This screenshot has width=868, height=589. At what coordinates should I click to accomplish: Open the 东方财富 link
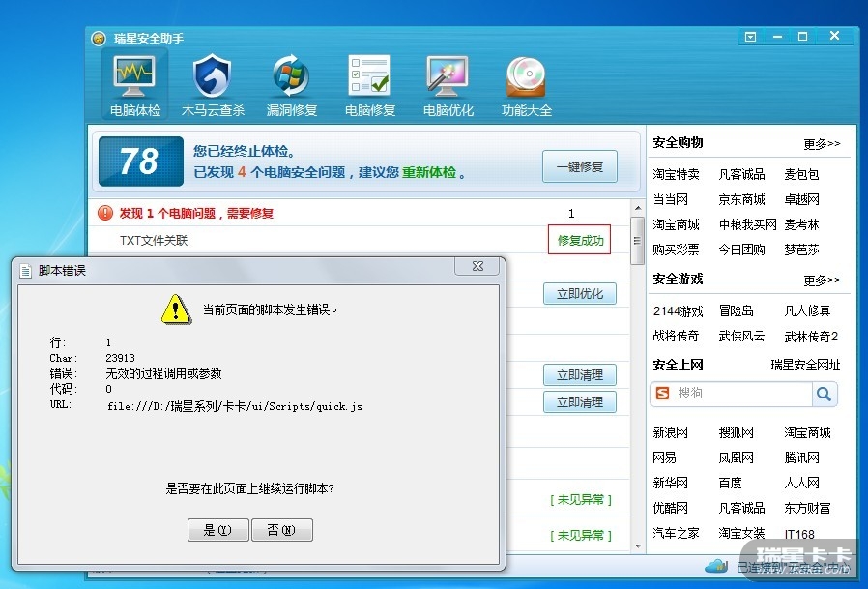[808, 508]
